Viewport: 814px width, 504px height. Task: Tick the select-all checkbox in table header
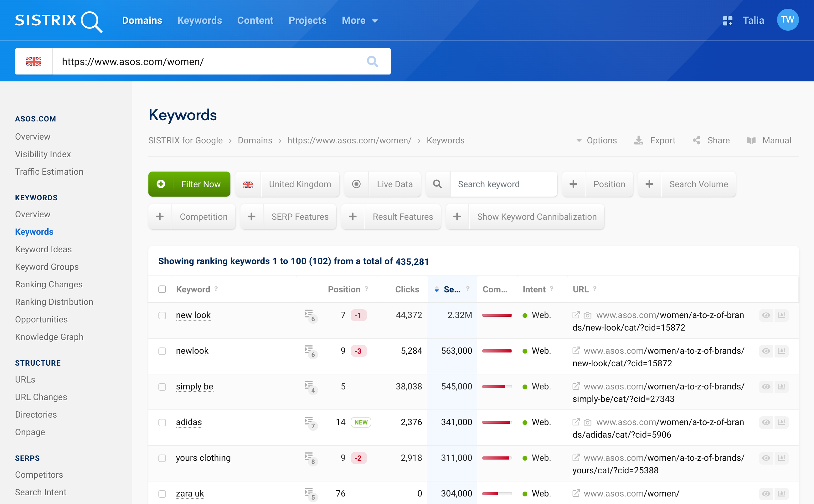pyautogui.click(x=162, y=289)
